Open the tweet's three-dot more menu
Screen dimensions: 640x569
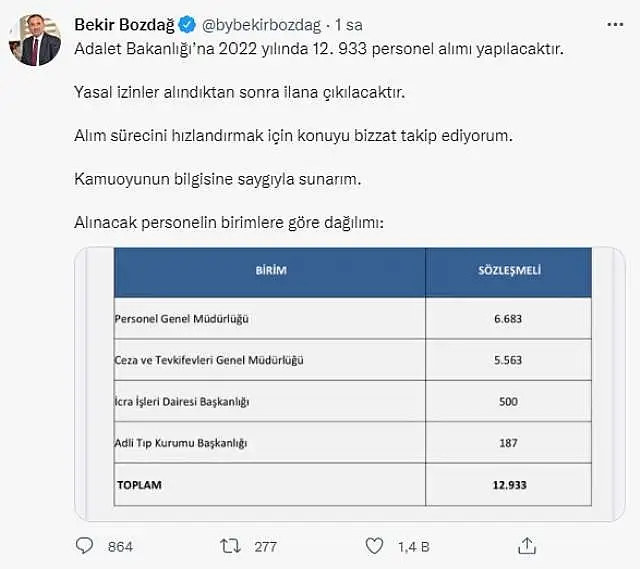coord(615,25)
